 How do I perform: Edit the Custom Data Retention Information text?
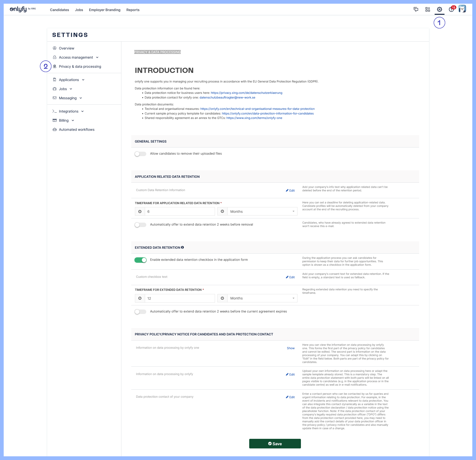[x=290, y=190]
